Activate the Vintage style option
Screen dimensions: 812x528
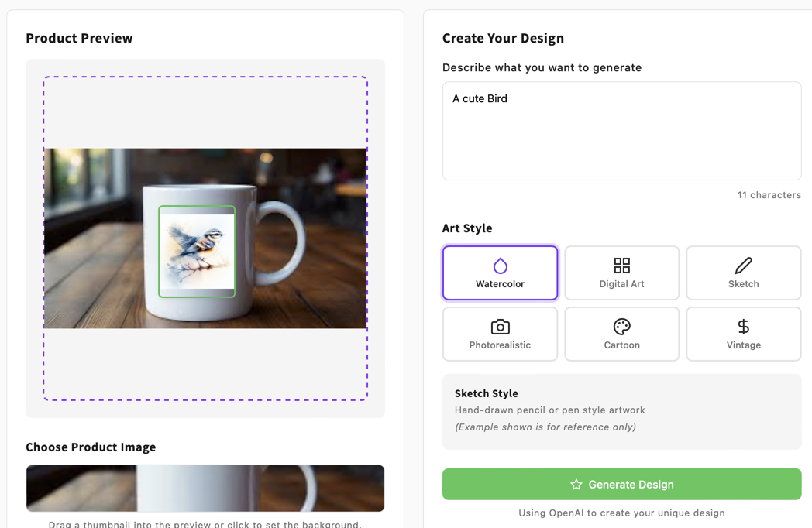pyautogui.click(x=743, y=334)
